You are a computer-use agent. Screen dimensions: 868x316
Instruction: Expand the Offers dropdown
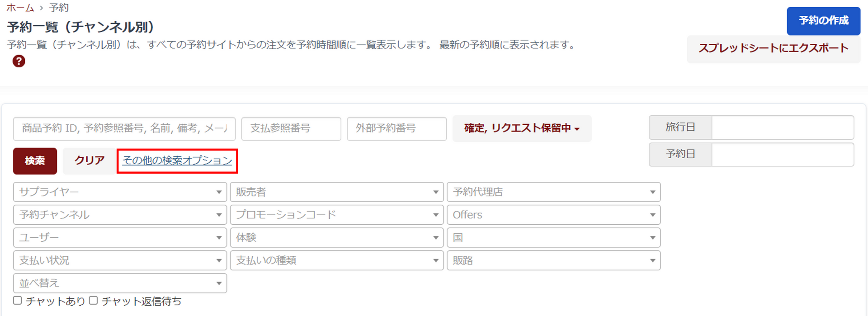tap(553, 215)
